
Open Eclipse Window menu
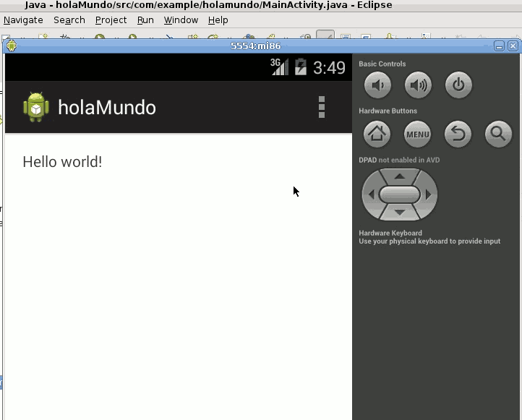pyautogui.click(x=181, y=20)
